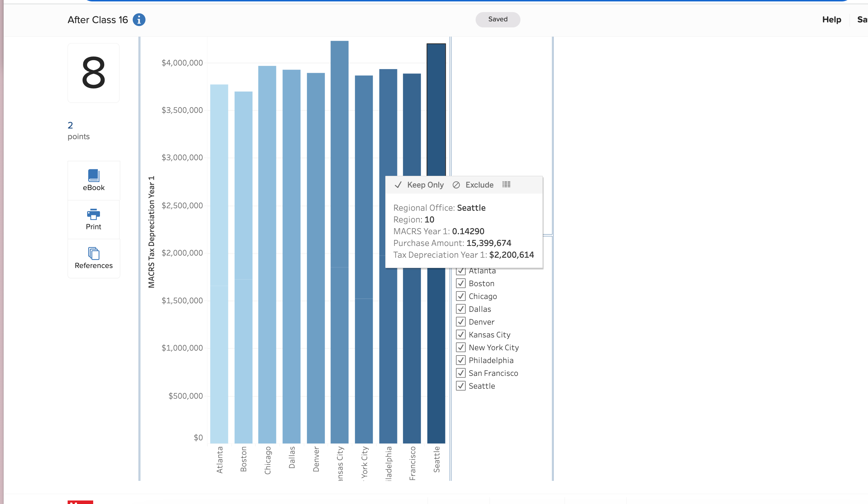Click Keep Only checkmark icon in tooltip
Image resolution: width=868 pixels, height=504 pixels.
tap(398, 185)
